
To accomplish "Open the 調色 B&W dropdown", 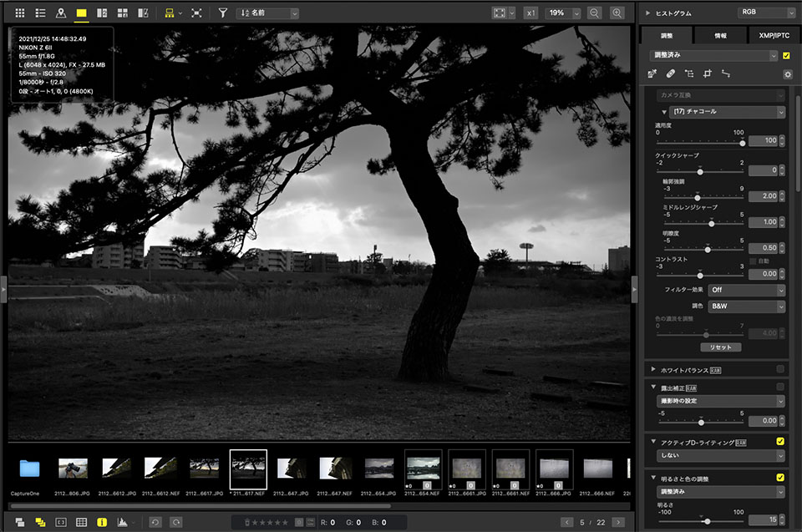I will click(747, 307).
